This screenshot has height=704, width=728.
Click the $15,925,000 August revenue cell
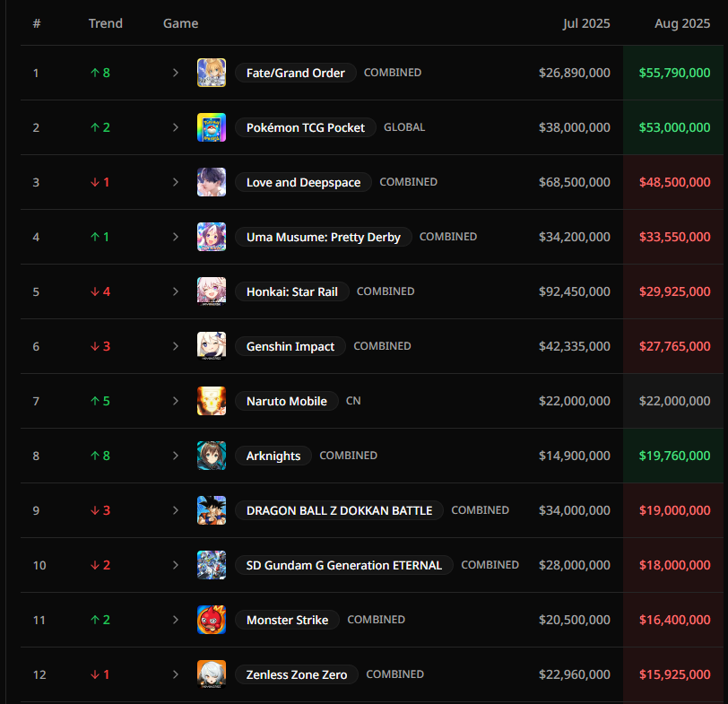[674, 674]
